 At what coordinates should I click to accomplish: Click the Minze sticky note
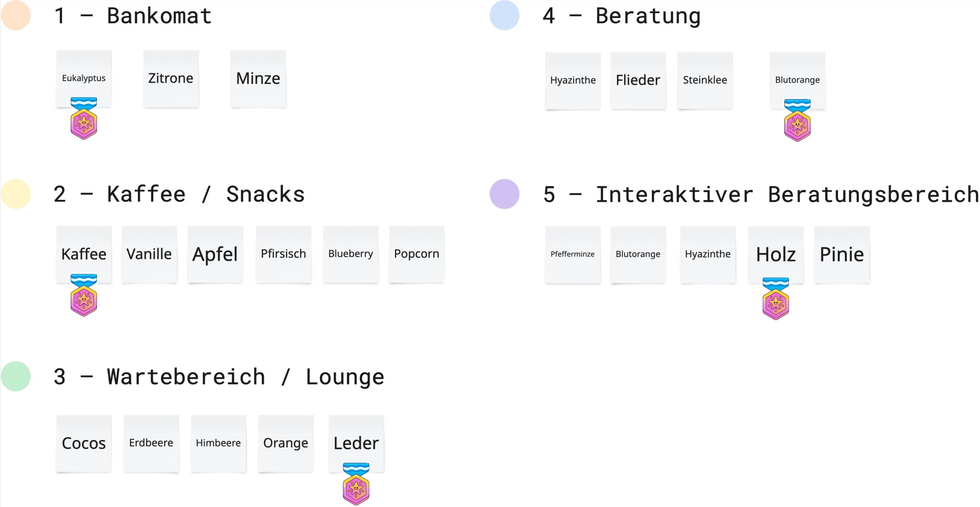tap(258, 79)
